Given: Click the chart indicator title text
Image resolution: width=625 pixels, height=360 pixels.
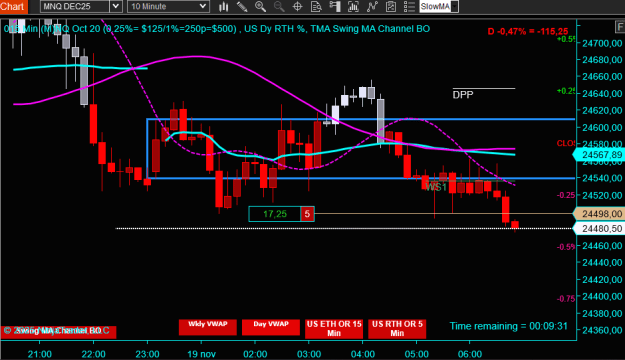Looking at the screenshot, I should [217, 29].
